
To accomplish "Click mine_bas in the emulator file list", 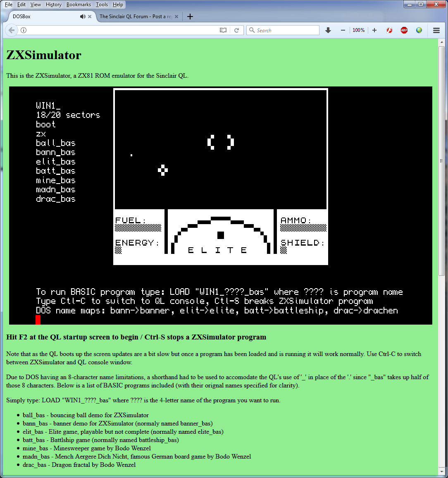I will click(x=55, y=180).
